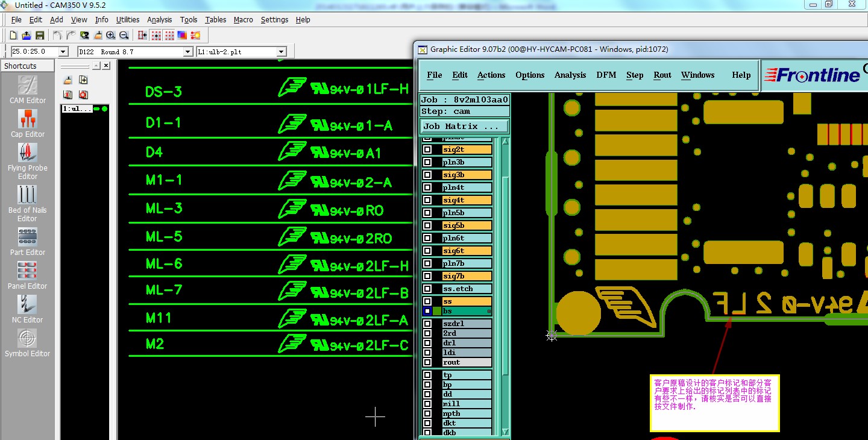Screen dimensions: 868x440
Task: Open the D122 Round 8.7 aperture dropdown
Action: (187, 52)
